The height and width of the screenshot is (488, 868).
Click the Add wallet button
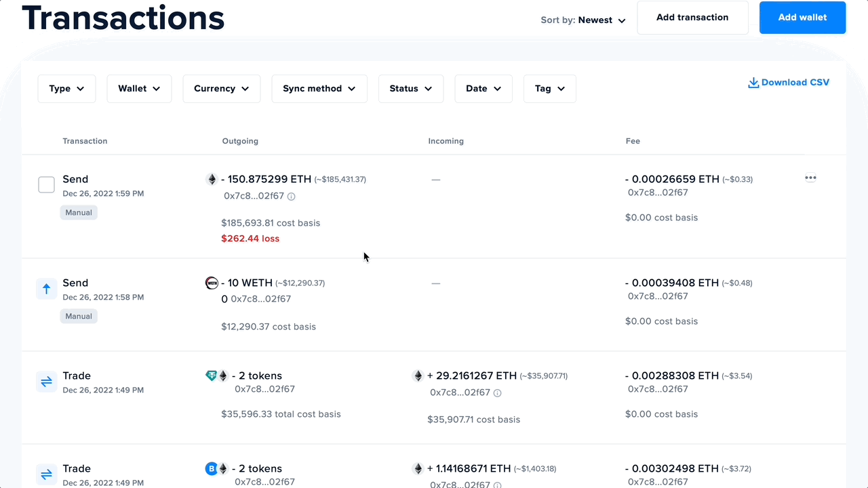802,18
